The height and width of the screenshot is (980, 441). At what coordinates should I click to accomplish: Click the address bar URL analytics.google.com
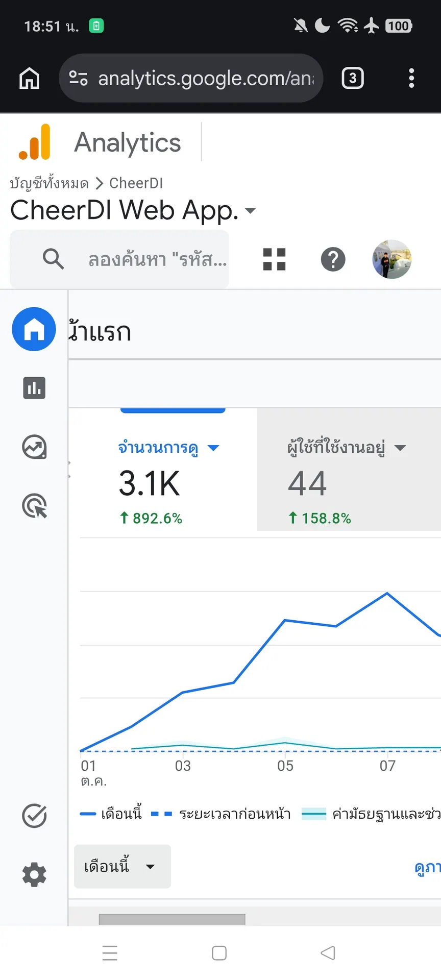point(206,78)
